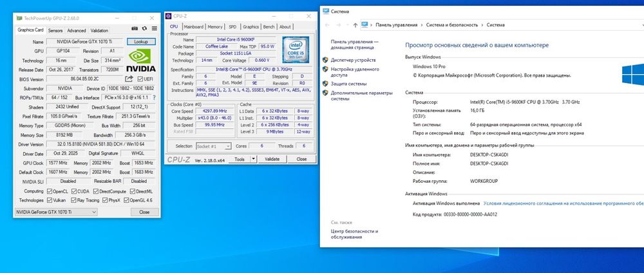Click the up arrow in System window

(x=355, y=25)
